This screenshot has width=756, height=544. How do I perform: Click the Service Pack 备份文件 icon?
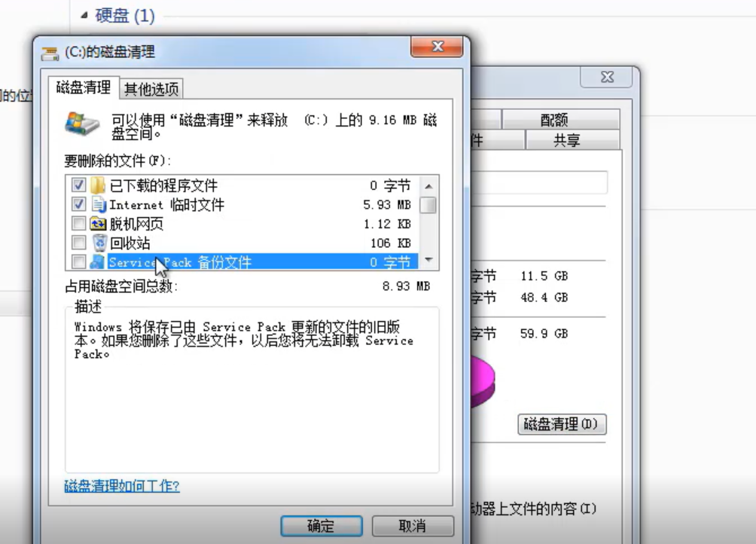pos(97,262)
